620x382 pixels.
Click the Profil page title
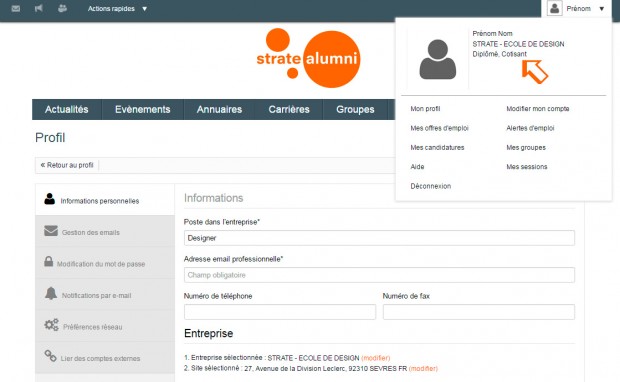(x=50, y=138)
